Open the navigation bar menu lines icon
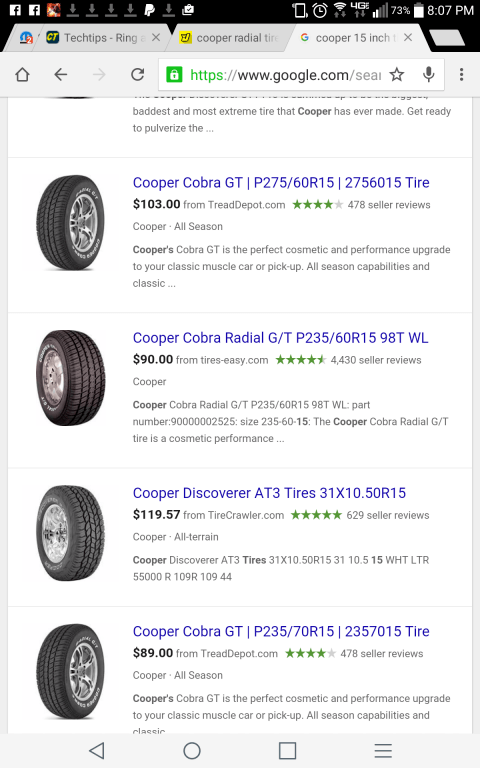This screenshot has height=768, width=480. (x=383, y=750)
